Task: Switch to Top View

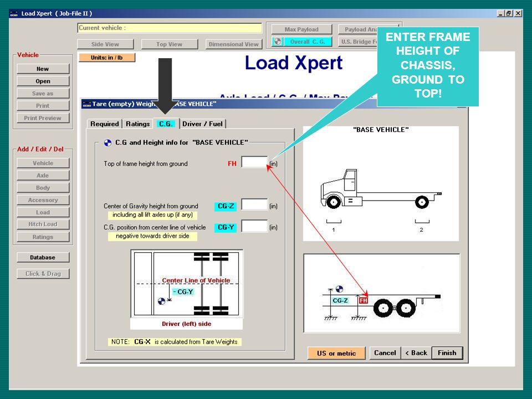Action: [170, 44]
